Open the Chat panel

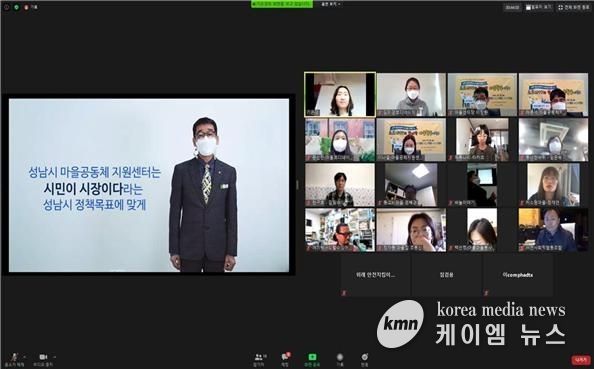285,359
